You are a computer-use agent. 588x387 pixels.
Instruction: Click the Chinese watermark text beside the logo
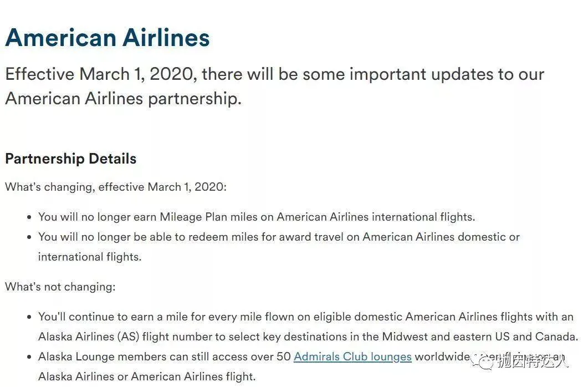pos(533,361)
